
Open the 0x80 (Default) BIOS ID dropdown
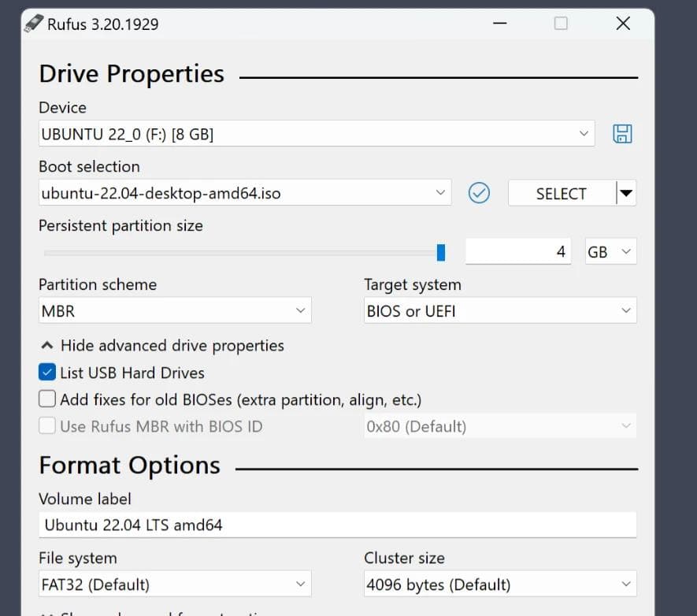point(500,426)
